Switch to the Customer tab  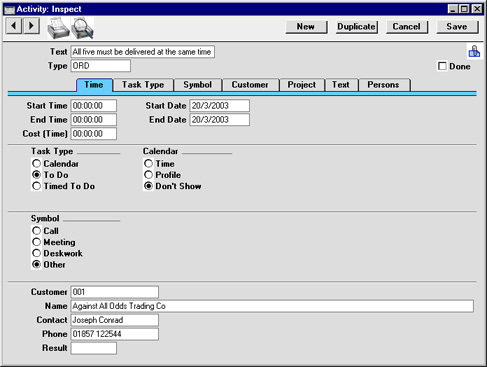pos(250,85)
